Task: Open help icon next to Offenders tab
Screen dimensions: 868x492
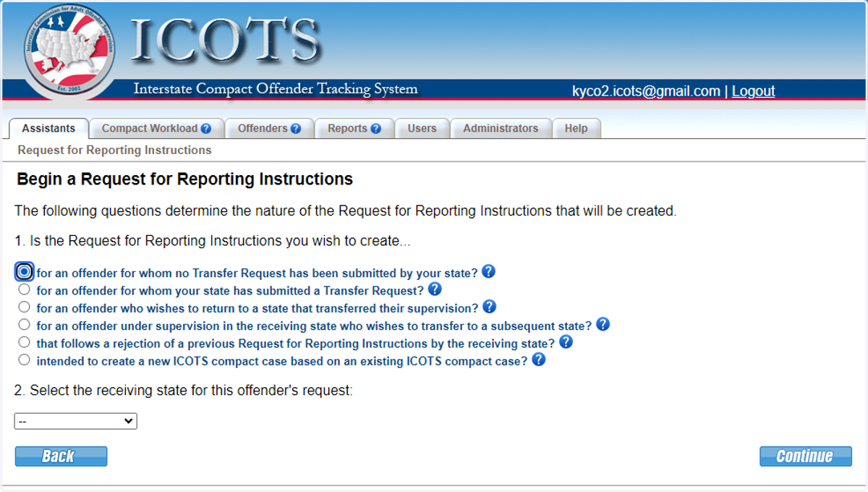Action: pos(296,129)
